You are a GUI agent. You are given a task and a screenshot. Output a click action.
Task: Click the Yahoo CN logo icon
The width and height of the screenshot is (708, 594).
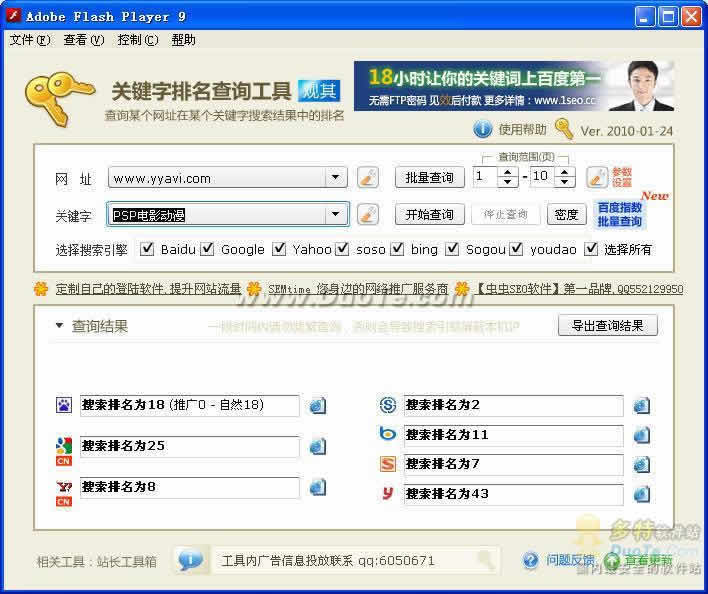(64, 493)
